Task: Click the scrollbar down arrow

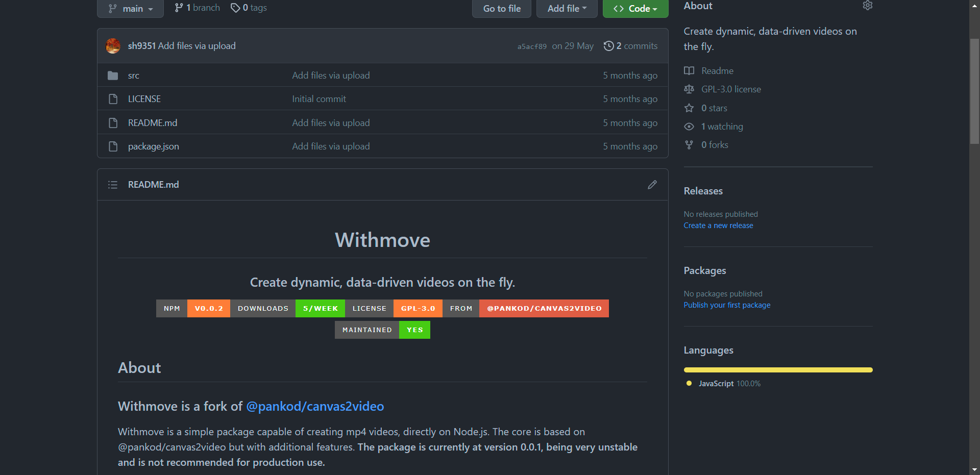Action: (974, 469)
